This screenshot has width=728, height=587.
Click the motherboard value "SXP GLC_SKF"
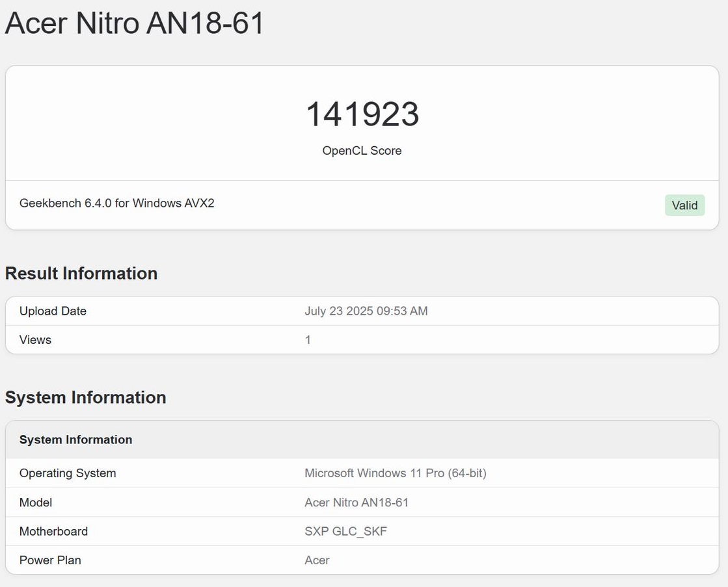346,531
